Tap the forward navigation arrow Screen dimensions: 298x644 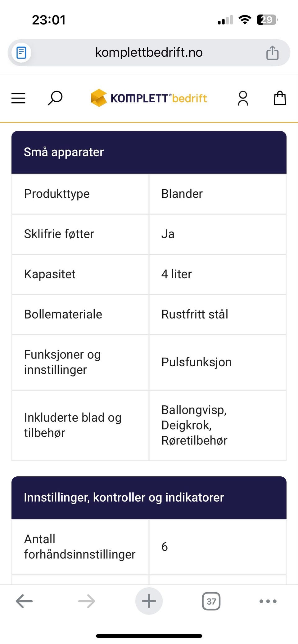[x=87, y=601]
